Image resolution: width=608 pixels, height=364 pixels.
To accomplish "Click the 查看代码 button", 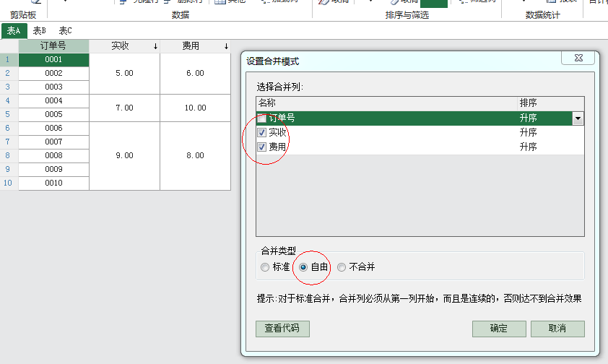I will [282, 329].
